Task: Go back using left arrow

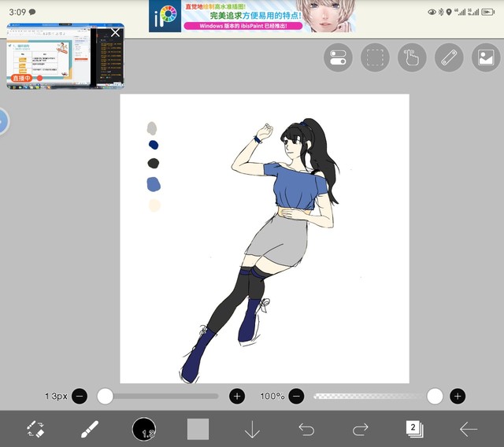Action: coord(469,429)
